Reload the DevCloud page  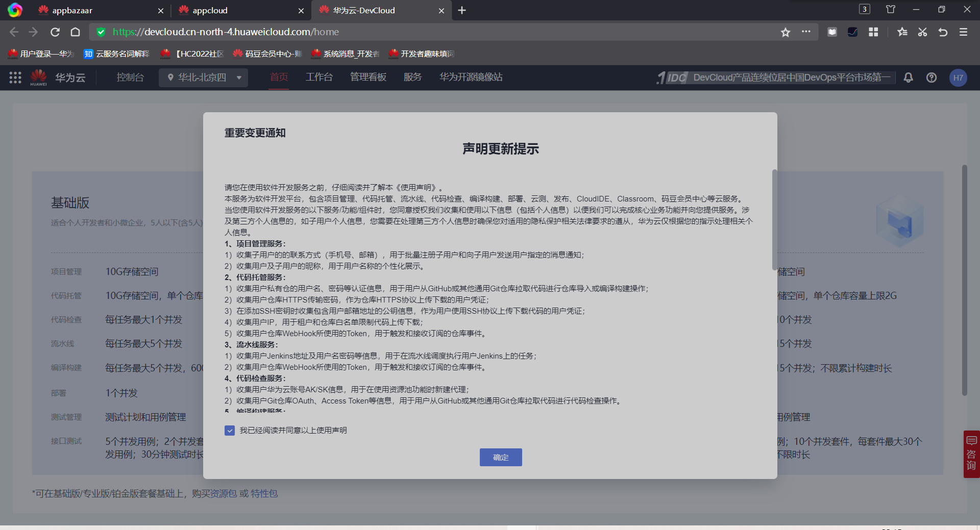tap(55, 32)
